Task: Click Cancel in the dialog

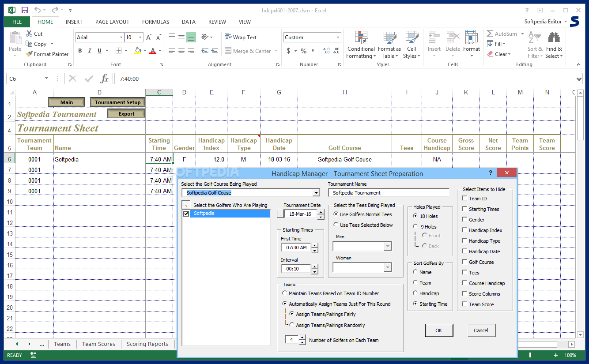Action: point(481,330)
